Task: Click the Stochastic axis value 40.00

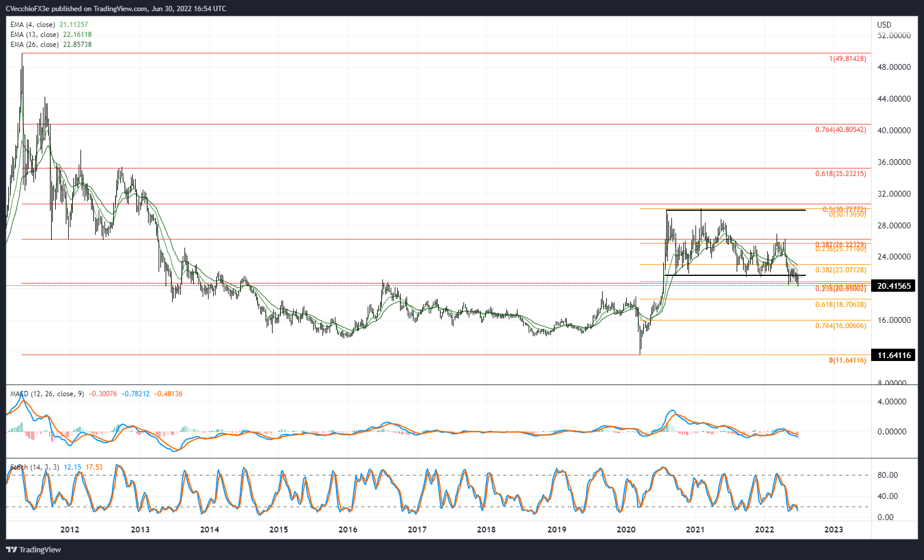Action: 888,496
